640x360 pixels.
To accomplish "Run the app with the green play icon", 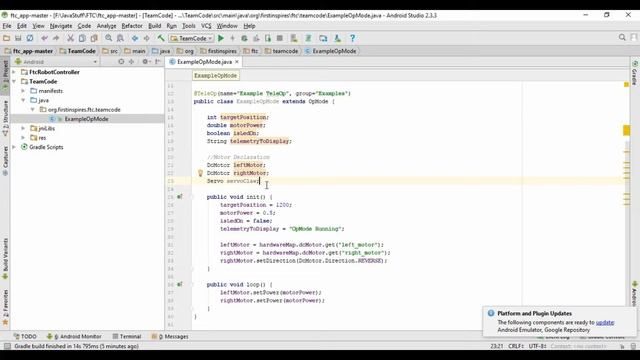I will (x=221, y=38).
